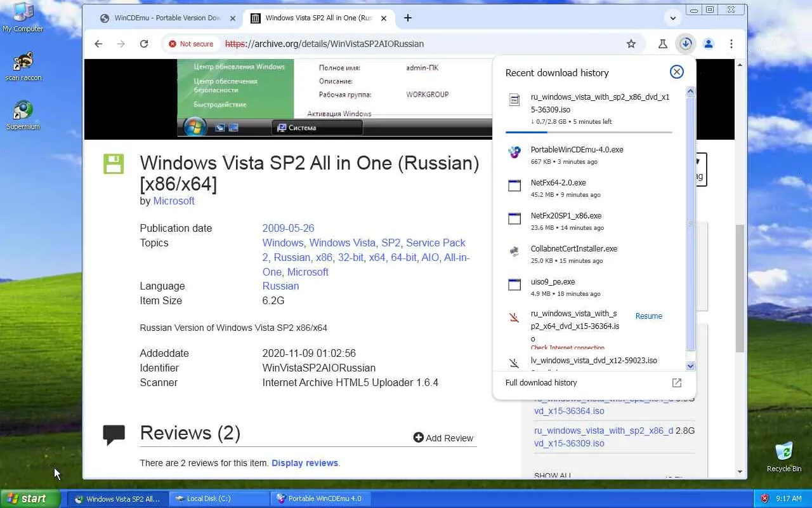Click the page vertical scrollbar thumb
The width and height of the screenshot is (812, 508).
point(740,288)
